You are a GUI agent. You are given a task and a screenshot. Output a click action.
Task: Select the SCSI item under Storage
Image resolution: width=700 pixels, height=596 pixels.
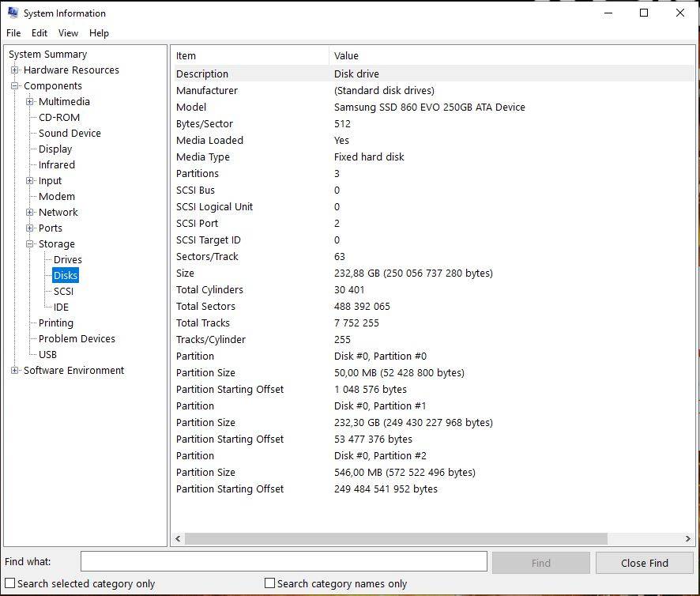[x=62, y=291]
